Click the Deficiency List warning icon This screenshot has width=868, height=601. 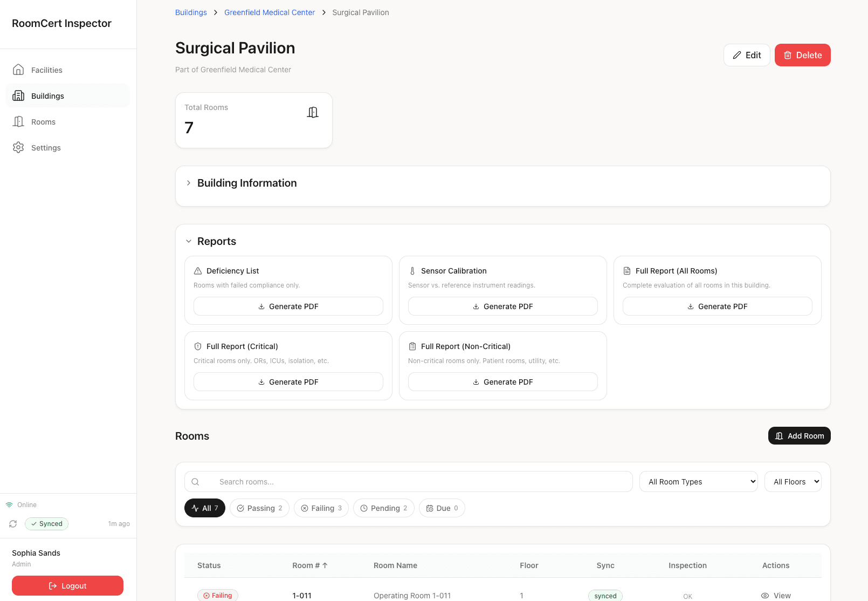click(198, 271)
